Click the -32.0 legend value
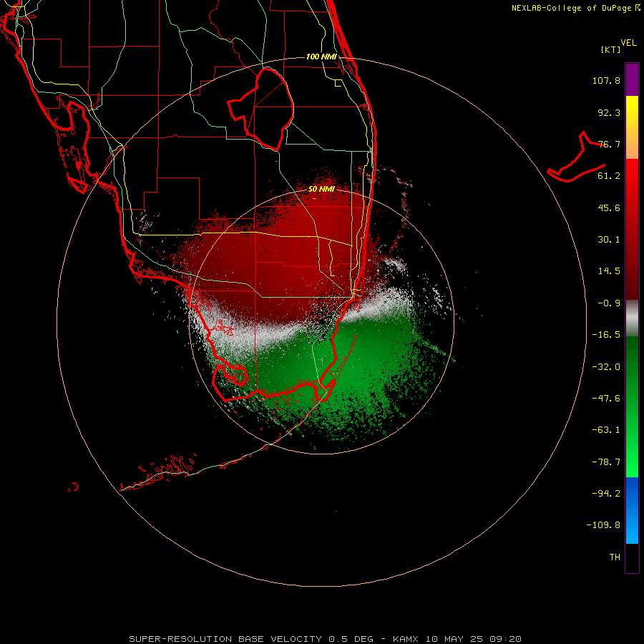The height and width of the screenshot is (644, 644). tap(606, 367)
